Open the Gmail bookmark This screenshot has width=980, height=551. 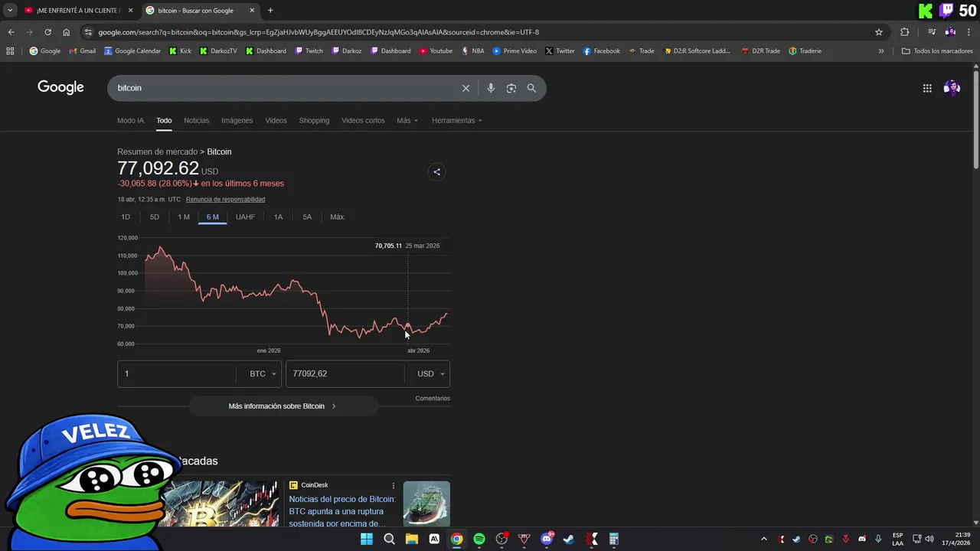(83, 51)
